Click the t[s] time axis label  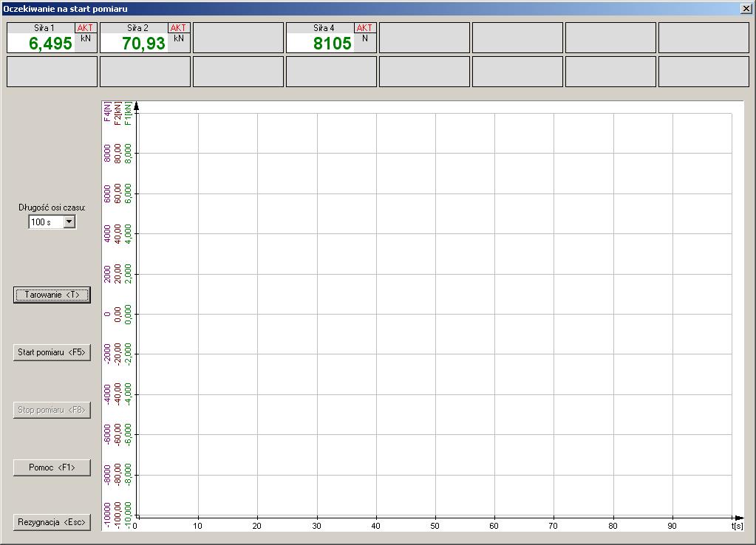pos(738,526)
